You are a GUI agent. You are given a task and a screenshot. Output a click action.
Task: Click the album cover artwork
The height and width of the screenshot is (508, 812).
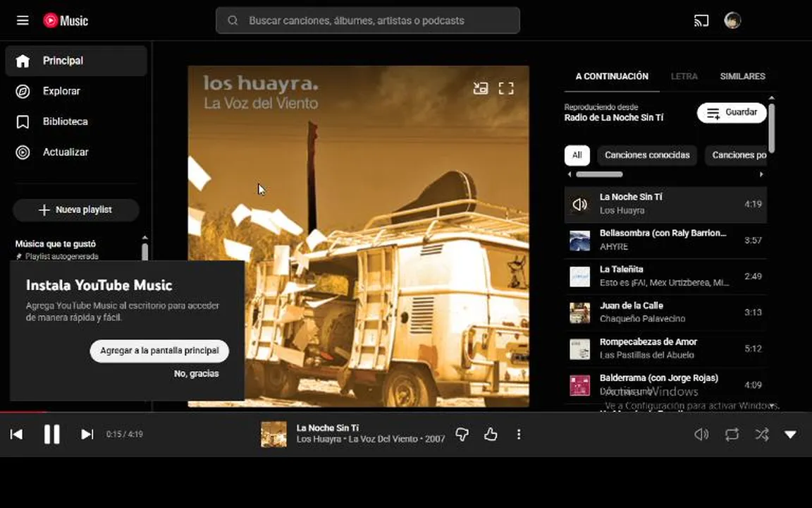(358, 236)
